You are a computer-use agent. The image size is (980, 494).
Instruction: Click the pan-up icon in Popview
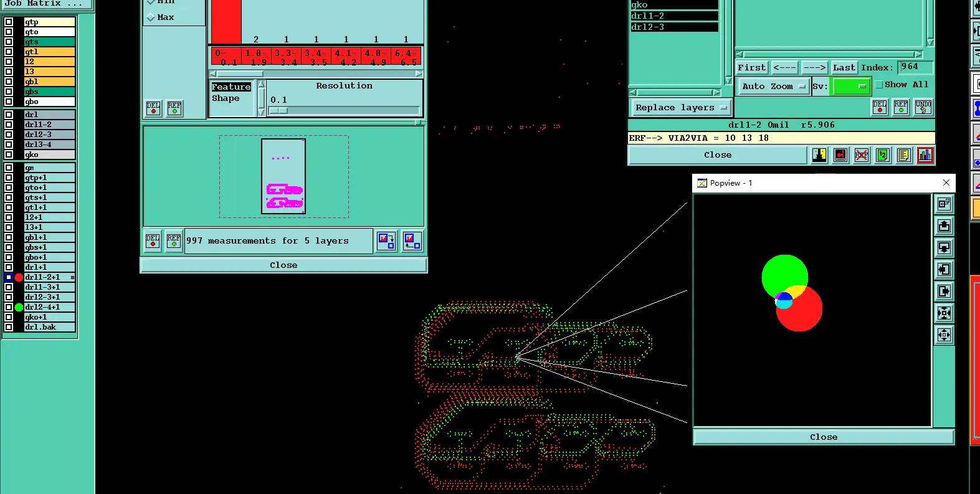pyautogui.click(x=944, y=226)
